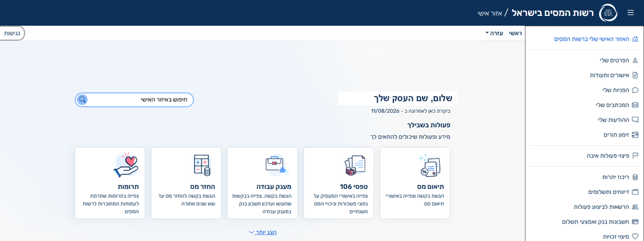The height and width of the screenshot is (241, 644).
Task: Select the ראשי menu item
Action: click(515, 33)
